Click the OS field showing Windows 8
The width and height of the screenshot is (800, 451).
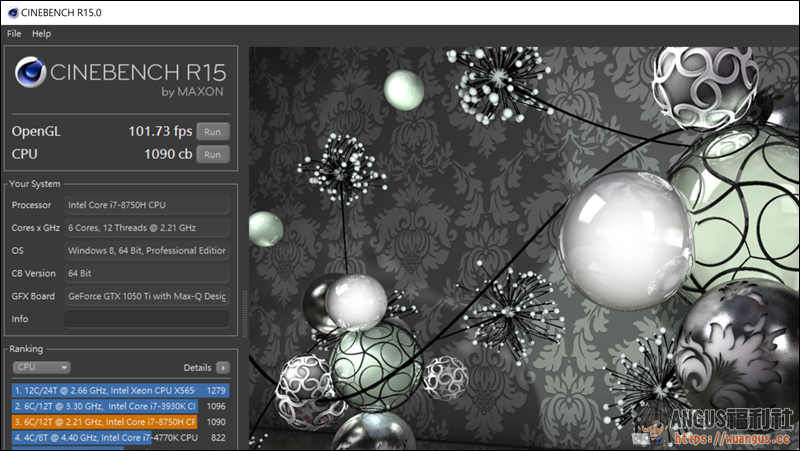click(146, 251)
